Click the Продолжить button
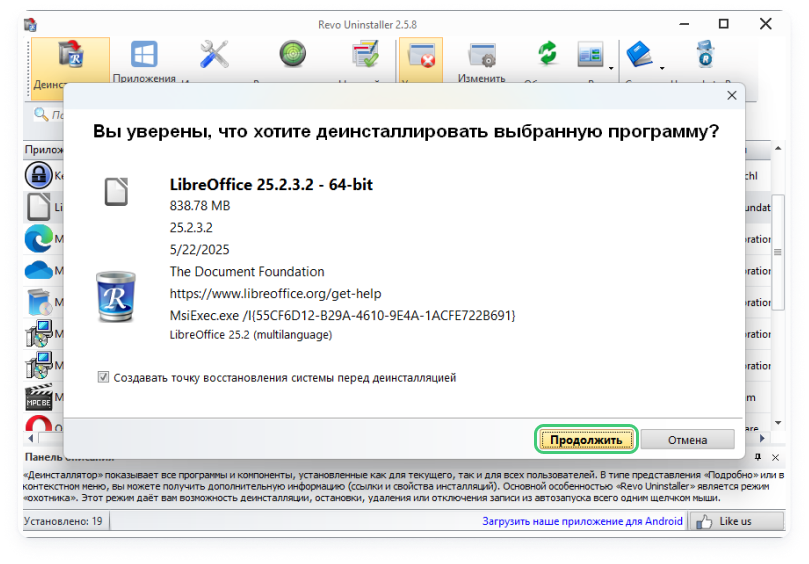Image resolution: width=809 pixels, height=564 pixels. click(586, 440)
